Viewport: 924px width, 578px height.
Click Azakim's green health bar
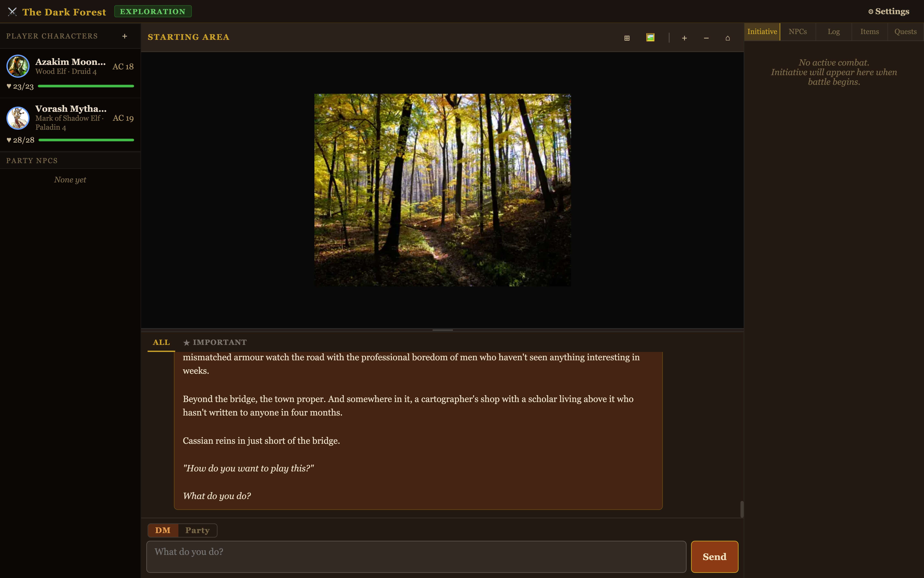pos(86,86)
